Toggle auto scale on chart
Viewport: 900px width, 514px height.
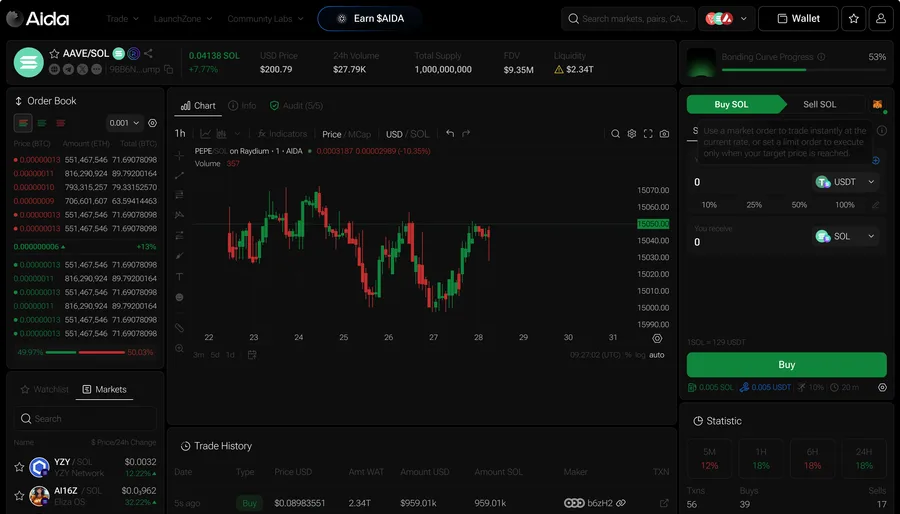click(x=657, y=355)
